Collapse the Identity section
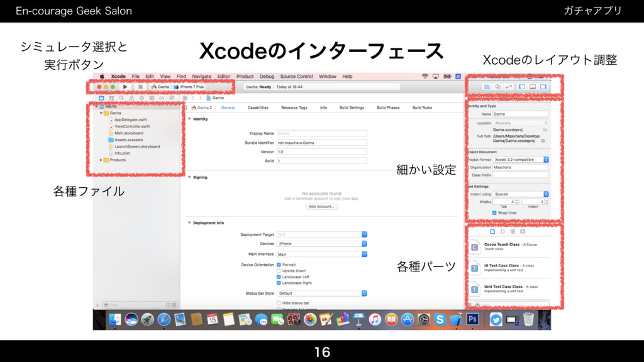This screenshot has width=644, height=362. click(189, 119)
